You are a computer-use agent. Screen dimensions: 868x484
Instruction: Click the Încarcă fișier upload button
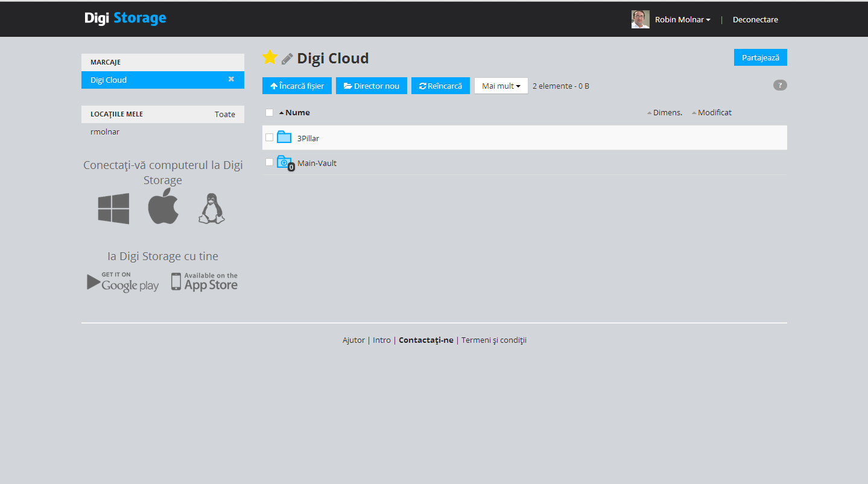(x=297, y=86)
